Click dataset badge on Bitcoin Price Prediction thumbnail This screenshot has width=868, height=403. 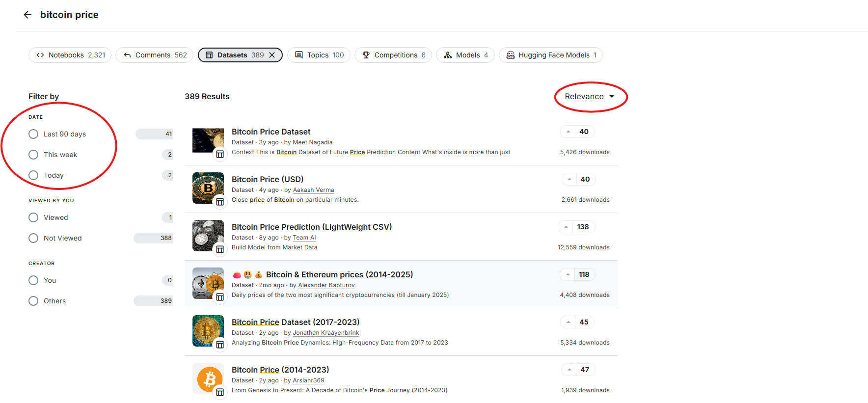[x=220, y=249]
